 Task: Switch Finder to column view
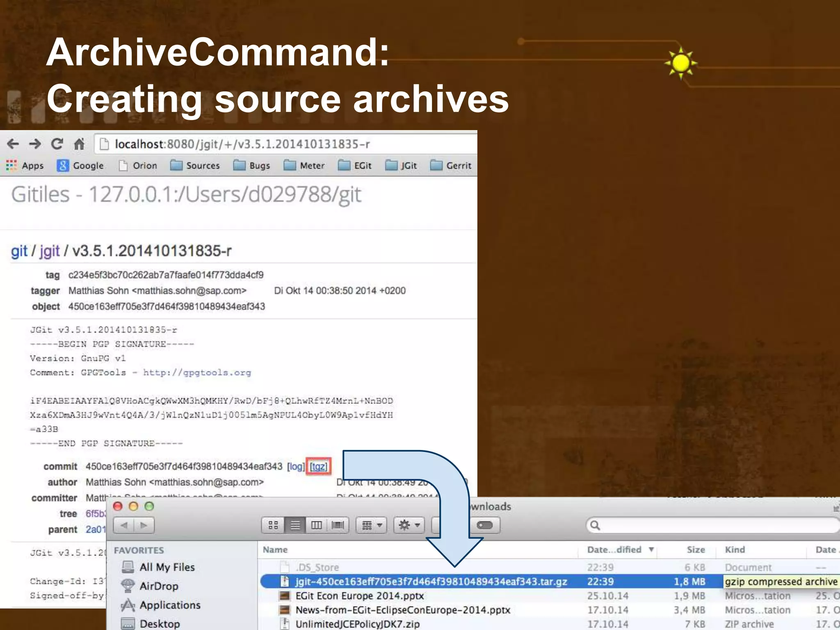point(316,525)
